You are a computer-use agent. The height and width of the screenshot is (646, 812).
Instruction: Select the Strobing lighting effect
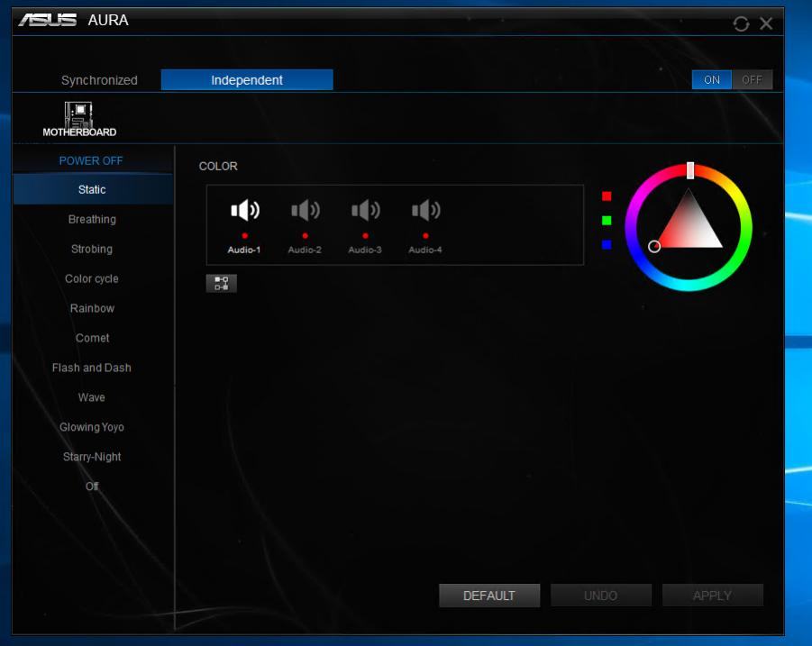pos(92,249)
